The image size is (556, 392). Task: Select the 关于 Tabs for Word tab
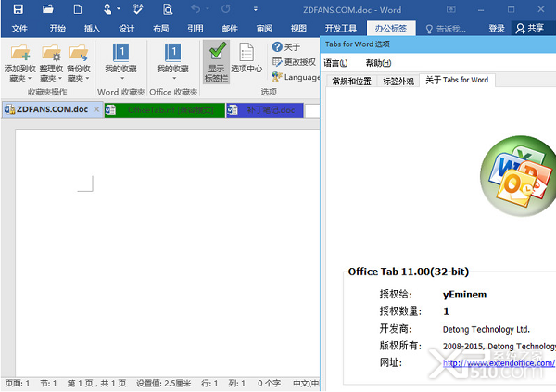coord(457,81)
